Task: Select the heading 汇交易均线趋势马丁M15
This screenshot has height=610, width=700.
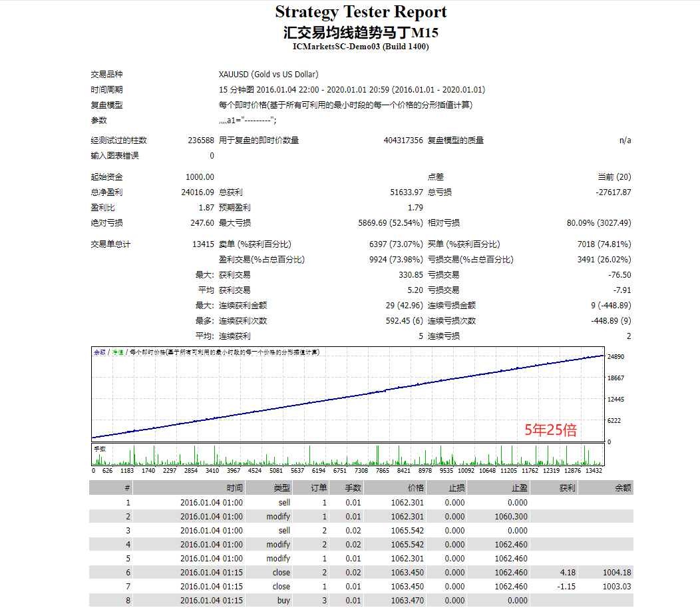Action: tap(361, 33)
